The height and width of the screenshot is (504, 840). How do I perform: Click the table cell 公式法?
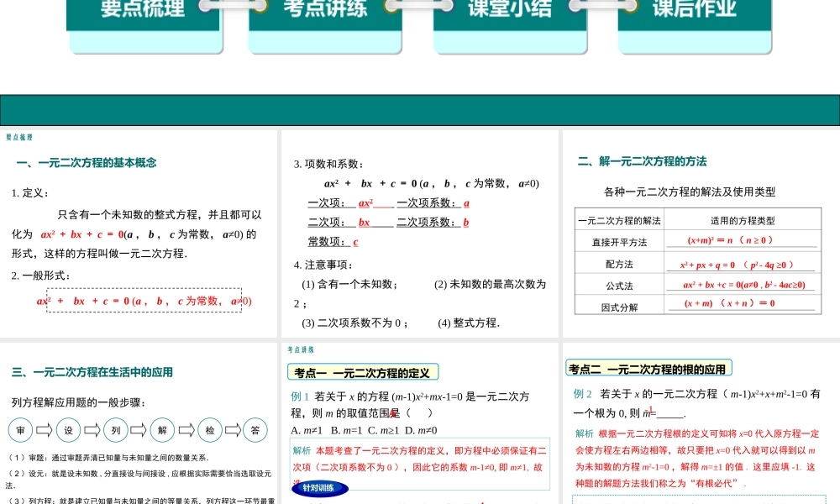pos(619,286)
